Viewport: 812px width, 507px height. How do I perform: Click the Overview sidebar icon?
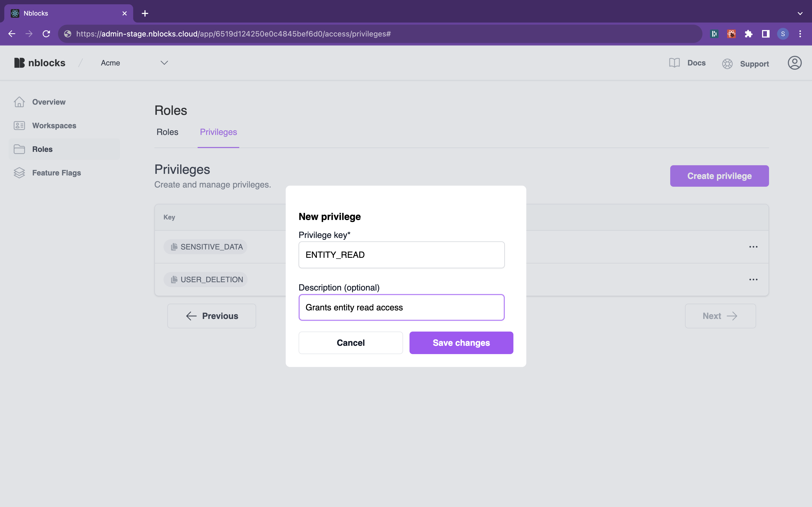[19, 102]
